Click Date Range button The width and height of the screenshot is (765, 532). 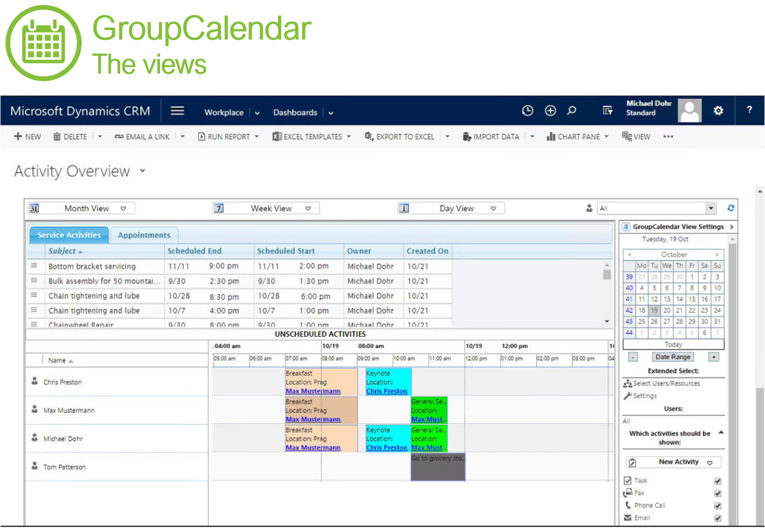[x=673, y=357]
